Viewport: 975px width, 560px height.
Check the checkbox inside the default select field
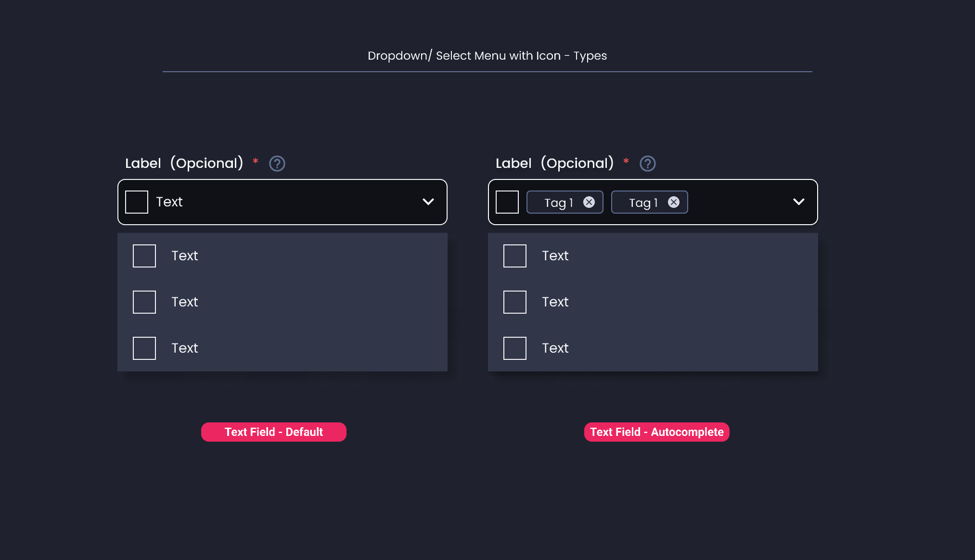point(136,202)
